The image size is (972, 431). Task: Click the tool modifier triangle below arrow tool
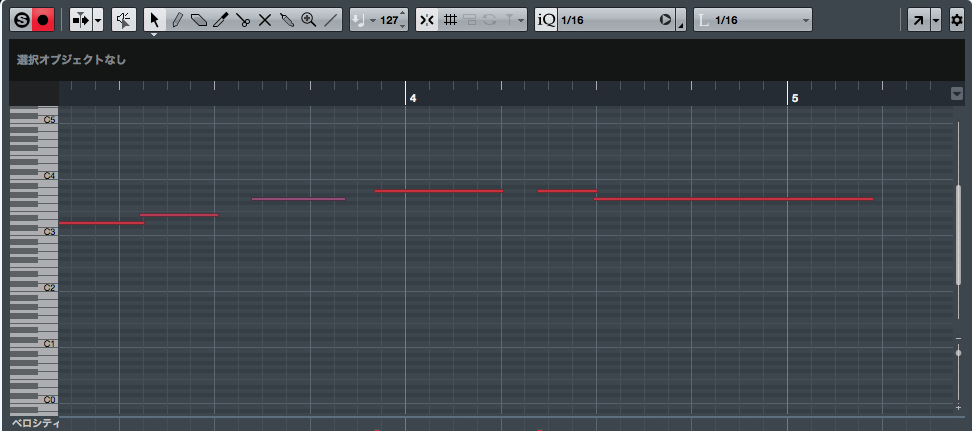(x=154, y=35)
